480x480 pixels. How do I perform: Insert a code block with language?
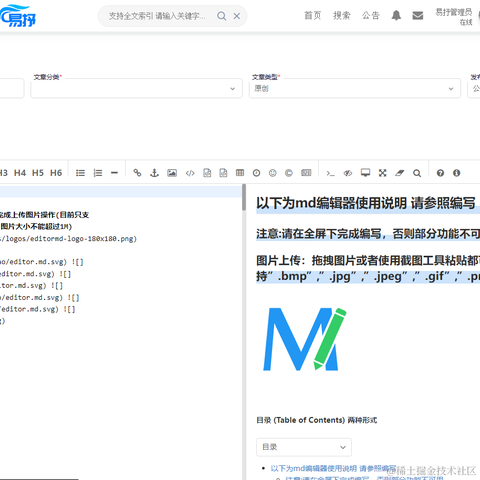(223, 173)
